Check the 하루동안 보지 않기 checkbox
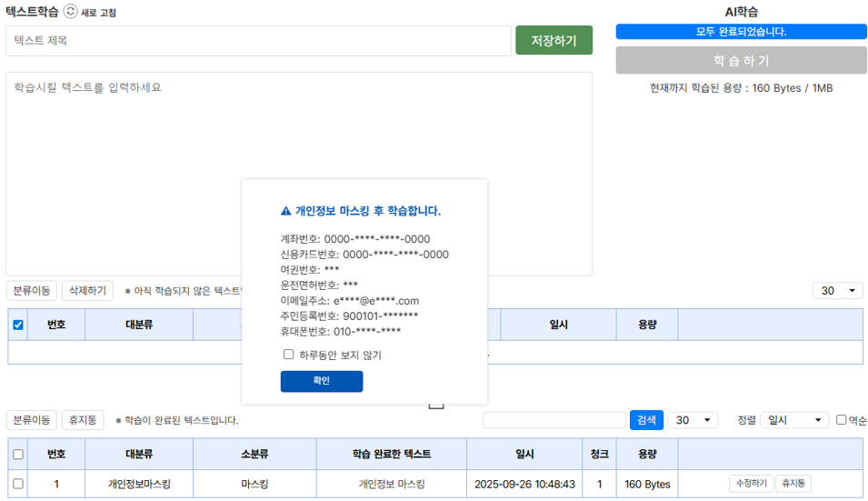The image size is (868, 501). coord(289,355)
